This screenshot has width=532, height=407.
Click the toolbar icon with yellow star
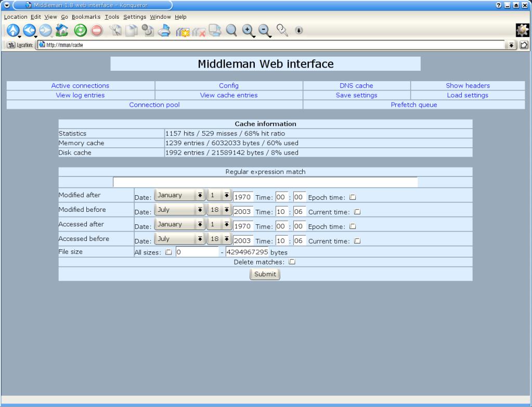tap(183, 31)
